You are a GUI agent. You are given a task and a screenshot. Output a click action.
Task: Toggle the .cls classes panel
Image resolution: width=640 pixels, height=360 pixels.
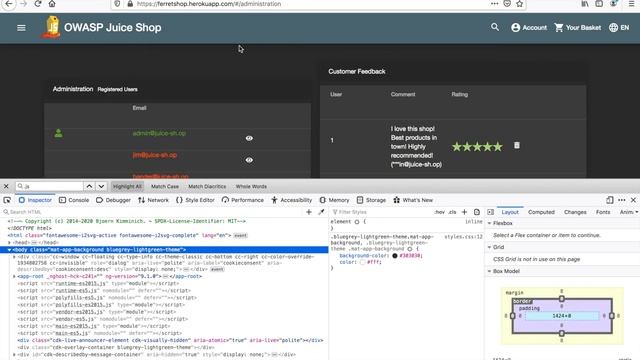tap(452, 212)
